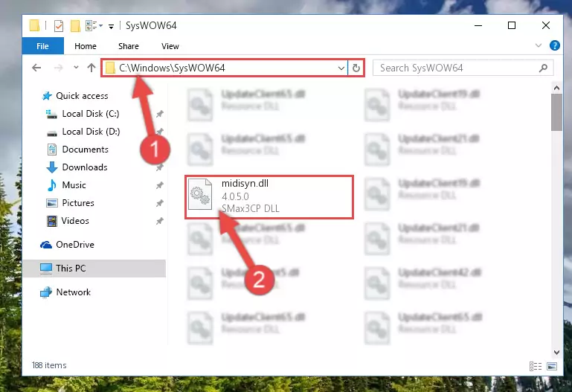572x392 pixels.
Task: Open Help with the question mark icon
Action: [554, 45]
